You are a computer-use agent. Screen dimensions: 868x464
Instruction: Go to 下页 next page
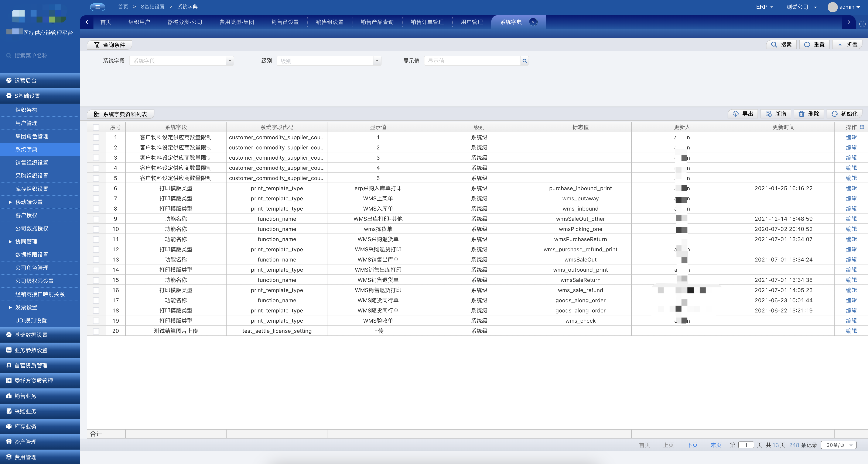(x=692, y=445)
